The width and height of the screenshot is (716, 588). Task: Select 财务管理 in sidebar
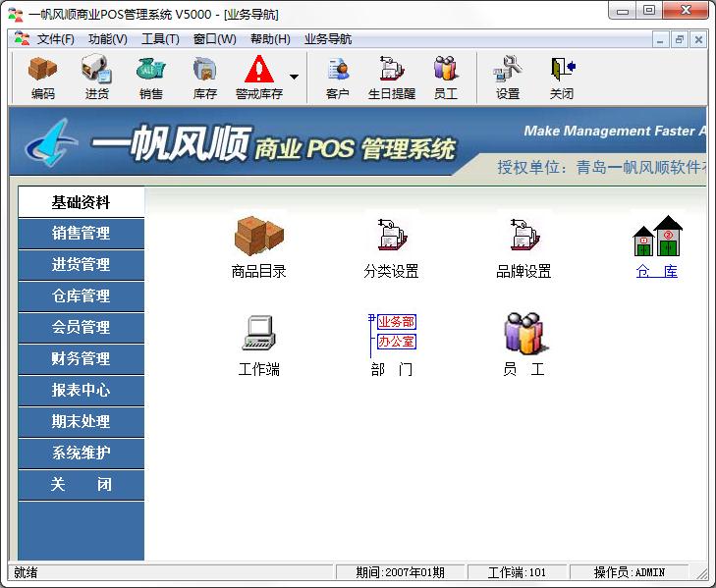(x=82, y=359)
